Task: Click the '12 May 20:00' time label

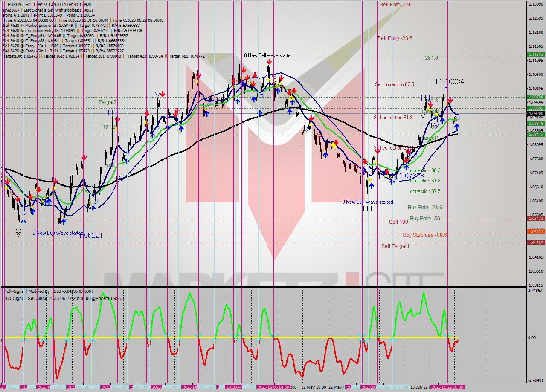Action: point(314,387)
